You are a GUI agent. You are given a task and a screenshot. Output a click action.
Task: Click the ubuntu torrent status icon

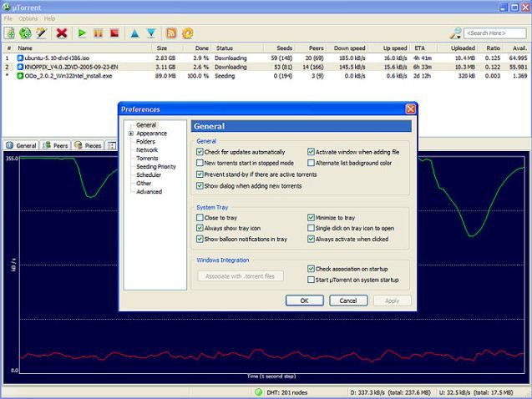point(20,58)
